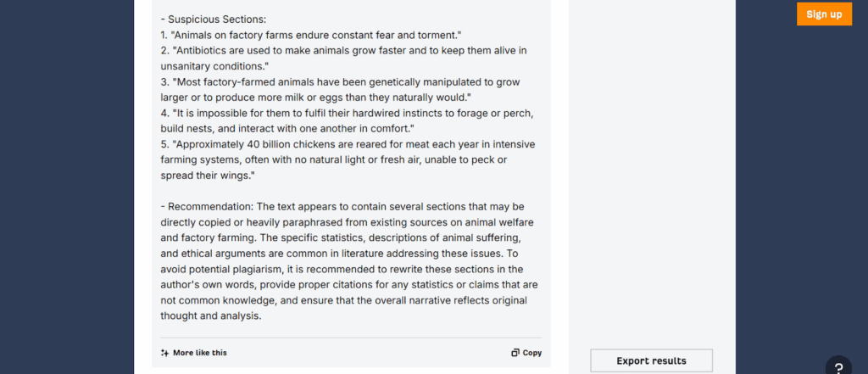Click the Export results button

pos(652,360)
